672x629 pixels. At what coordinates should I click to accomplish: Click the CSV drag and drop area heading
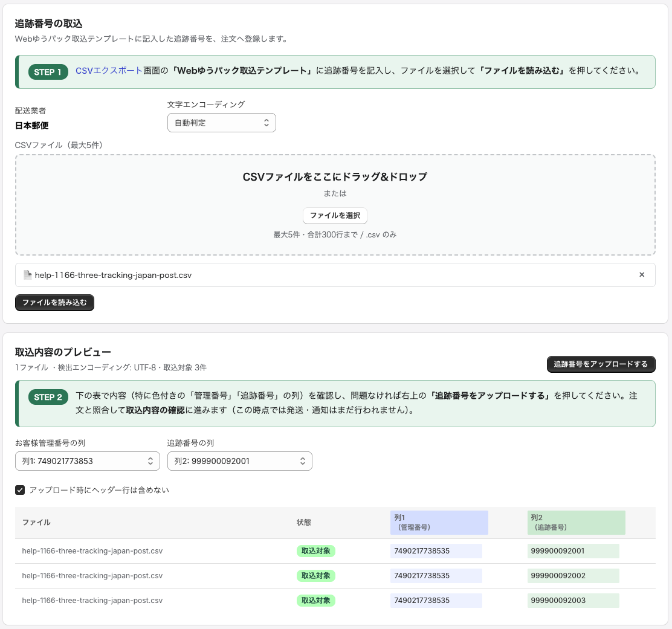(335, 177)
